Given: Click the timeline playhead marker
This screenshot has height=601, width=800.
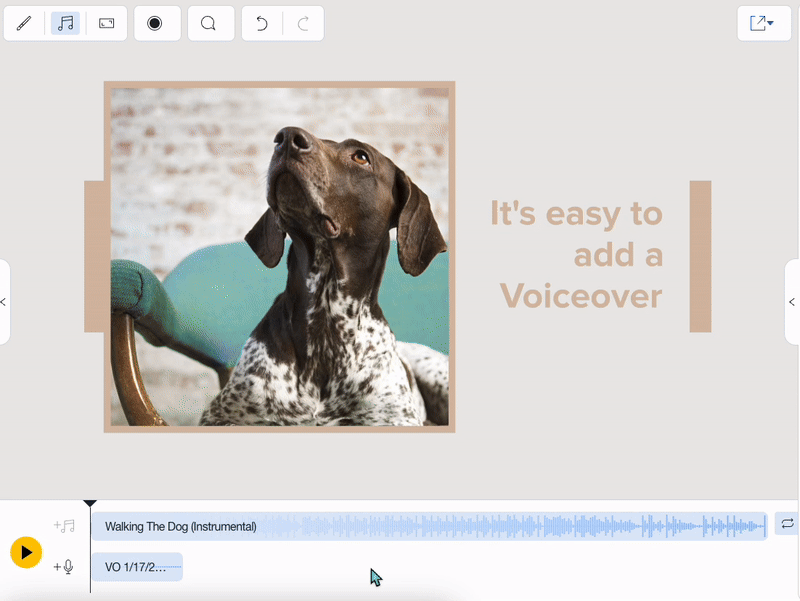Looking at the screenshot, I should 90,504.
